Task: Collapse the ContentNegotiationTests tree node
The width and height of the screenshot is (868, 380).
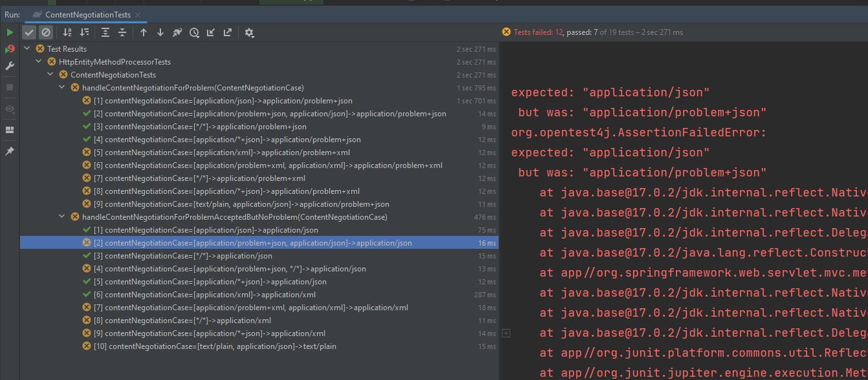Action: pos(50,75)
